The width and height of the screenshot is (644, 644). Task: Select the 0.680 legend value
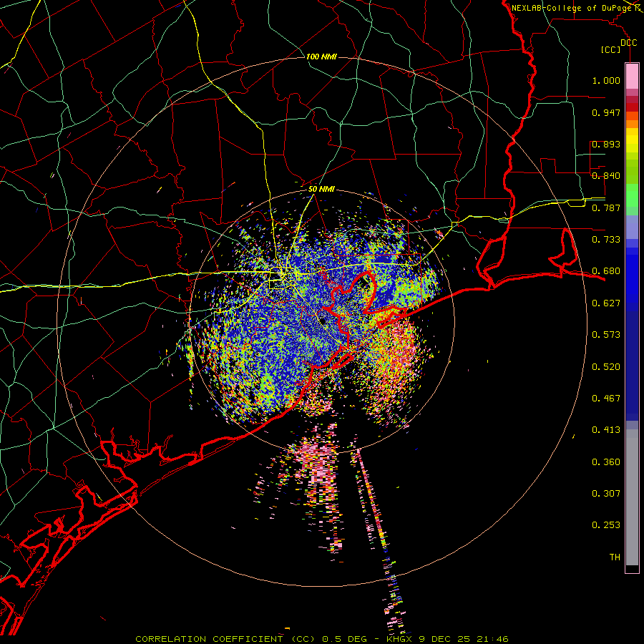[606, 271]
